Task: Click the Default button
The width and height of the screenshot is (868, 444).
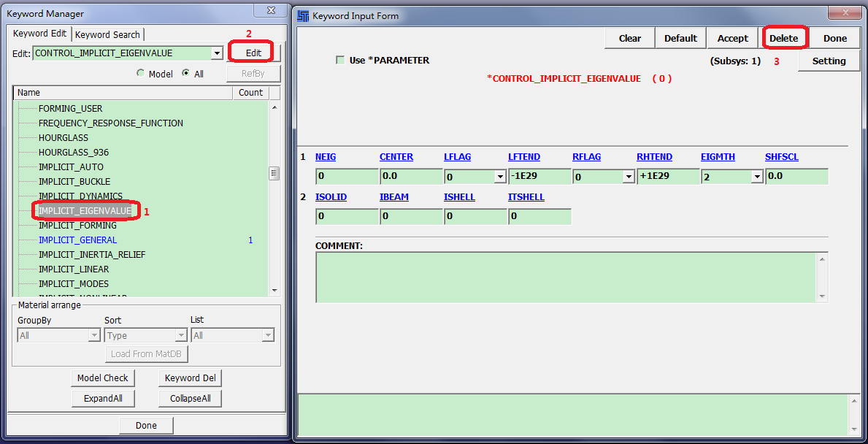Action: click(680, 38)
